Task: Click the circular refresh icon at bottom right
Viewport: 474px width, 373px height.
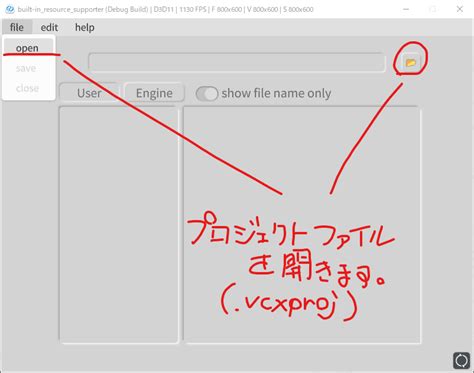Action: click(x=462, y=360)
